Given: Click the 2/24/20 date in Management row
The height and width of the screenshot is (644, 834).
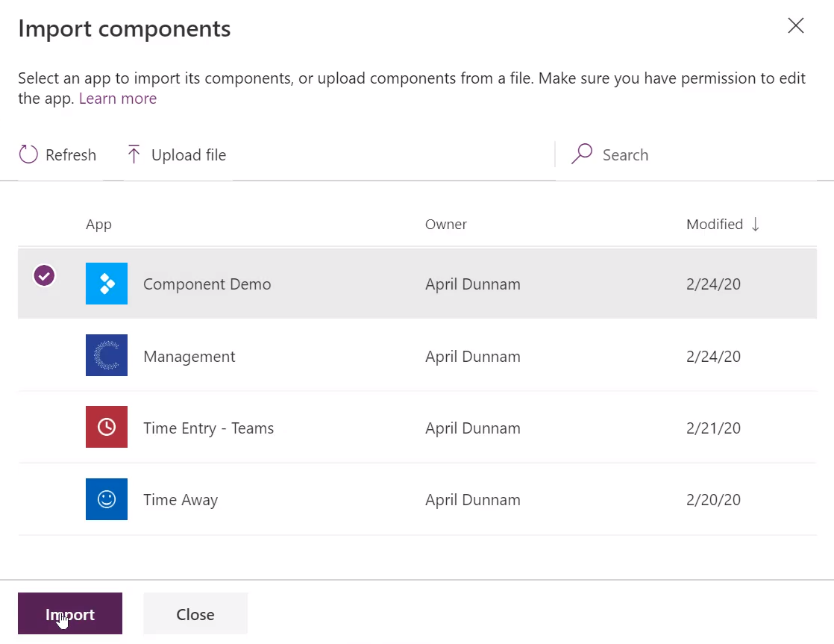Looking at the screenshot, I should pyautogui.click(x=713, y=356).
